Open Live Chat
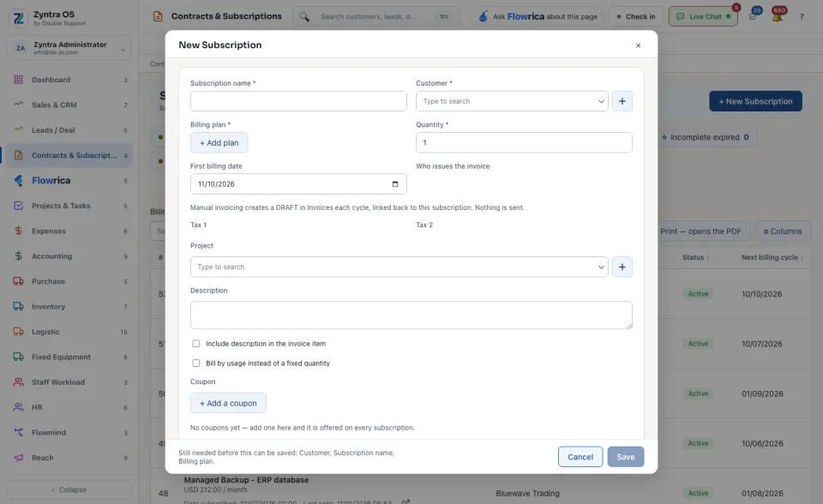Viewport: 823px width, 504px height. [x=703, y=16]
